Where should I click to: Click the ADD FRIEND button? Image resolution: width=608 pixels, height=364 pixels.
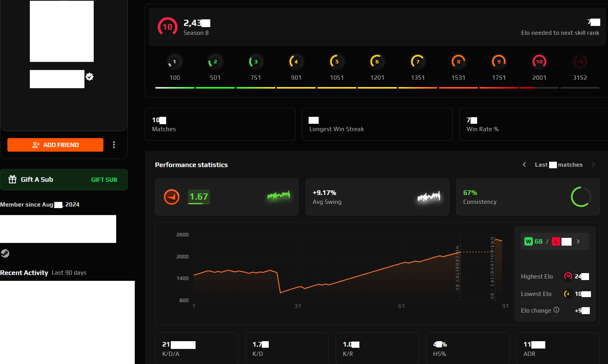(x=55, y=145)
